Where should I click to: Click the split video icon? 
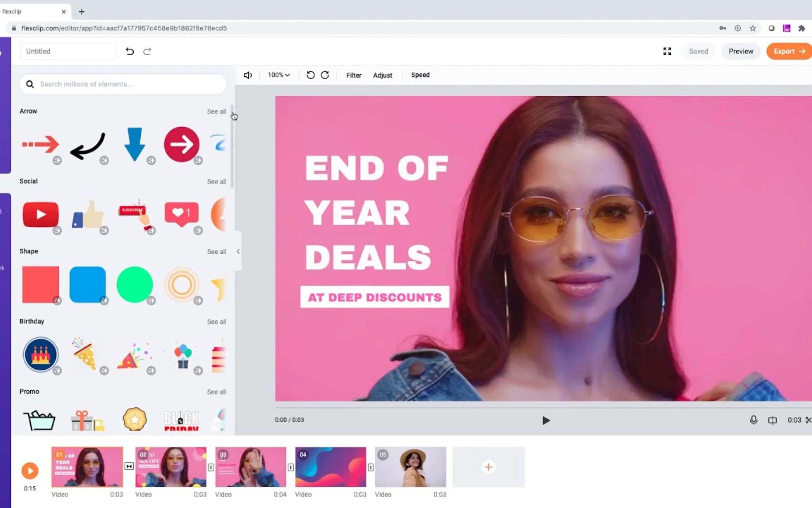tap(772, 420)
